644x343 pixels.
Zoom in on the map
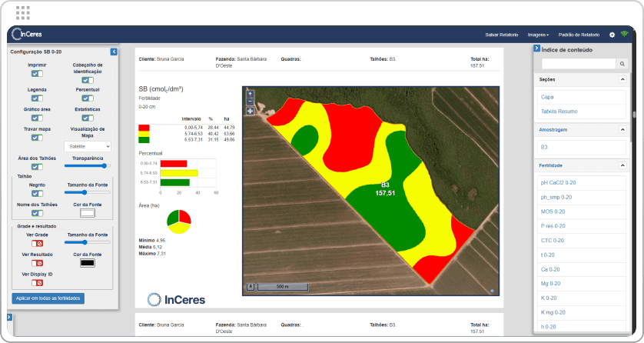click(x=250, y=94)
